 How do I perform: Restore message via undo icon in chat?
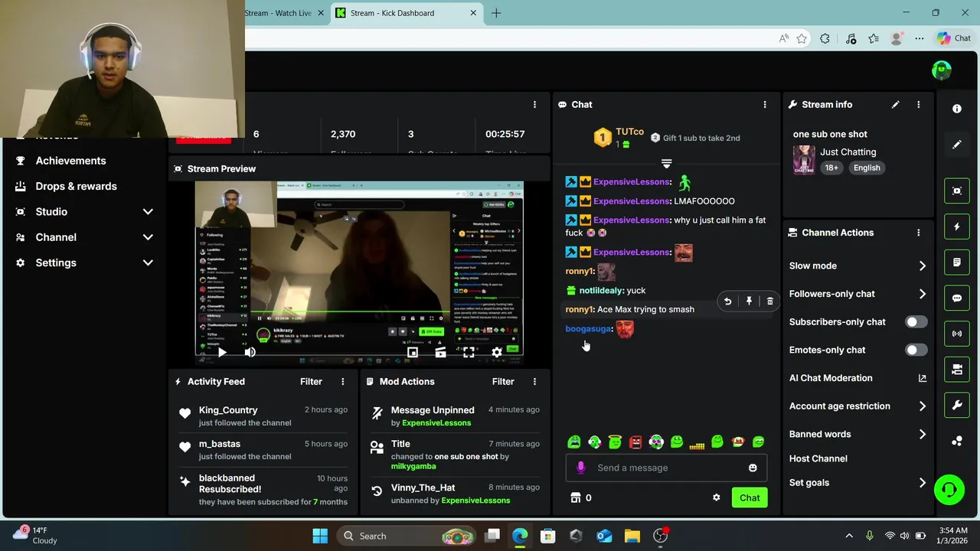[x=727, y=302]
